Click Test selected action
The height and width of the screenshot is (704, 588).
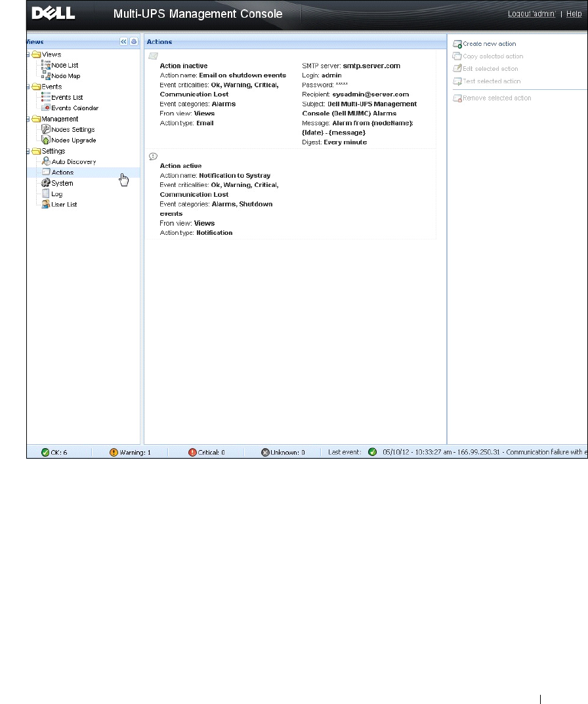(x=492, y=81)
